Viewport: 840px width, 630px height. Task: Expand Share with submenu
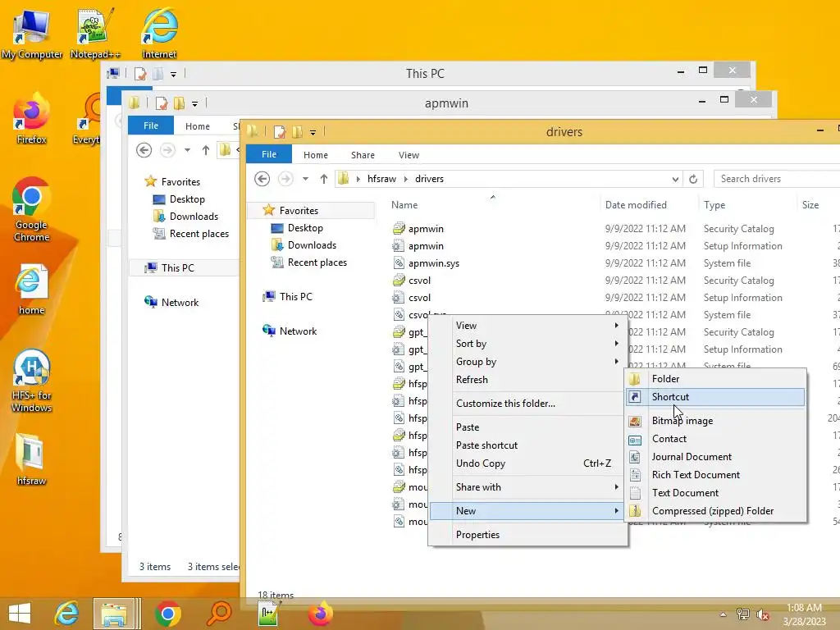point(527,487)
